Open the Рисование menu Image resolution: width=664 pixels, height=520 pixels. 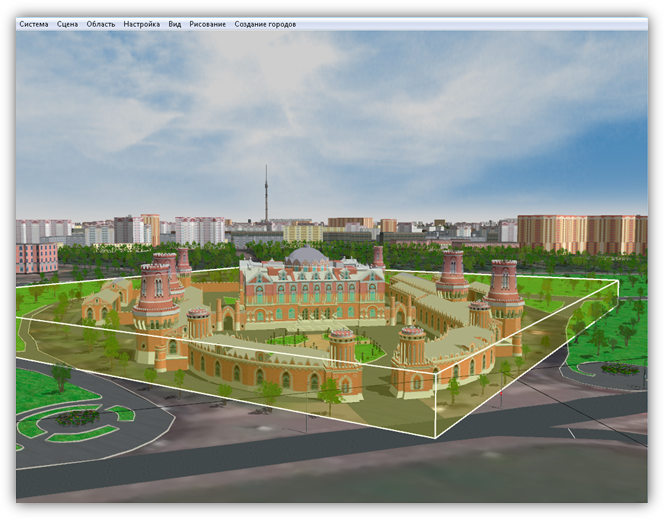point(207,24)
